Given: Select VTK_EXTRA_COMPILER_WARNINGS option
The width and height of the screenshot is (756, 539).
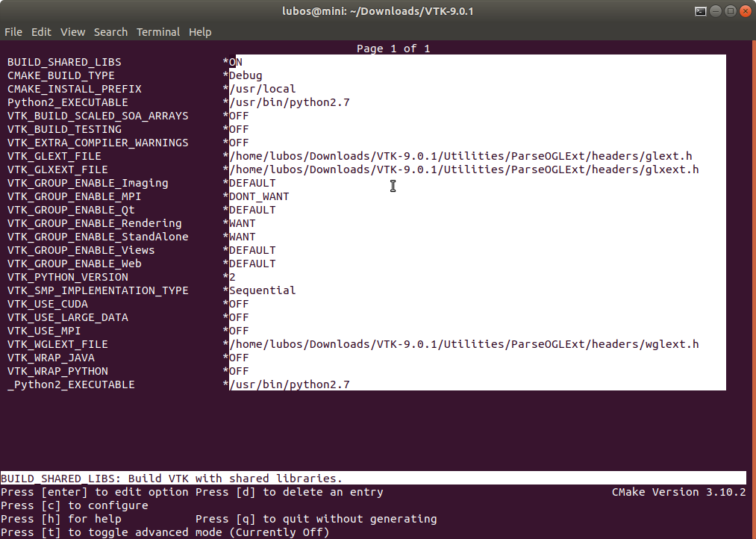Looking at the screenshot, I should [x=98, y=143].
